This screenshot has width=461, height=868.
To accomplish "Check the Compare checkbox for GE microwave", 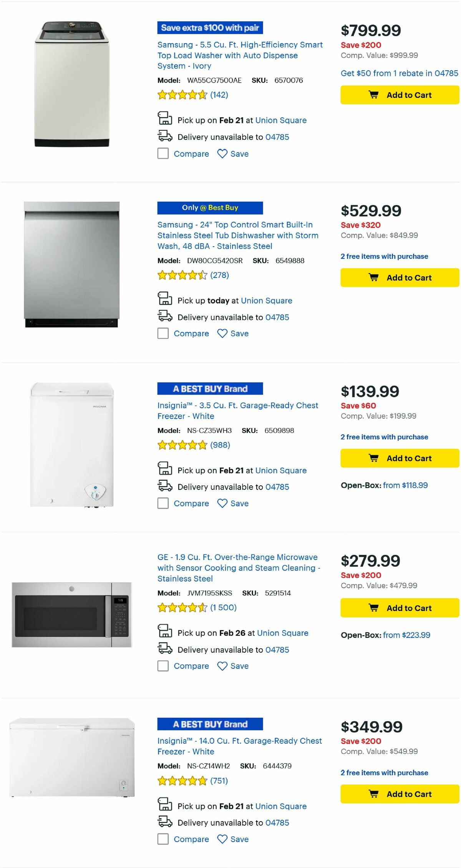I will pos(163,666).
